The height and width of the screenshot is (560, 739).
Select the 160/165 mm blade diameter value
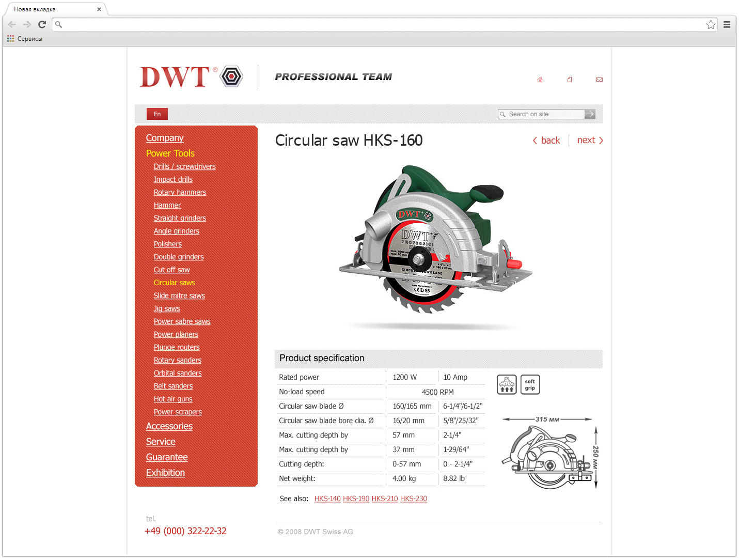[x=412, y=406]
